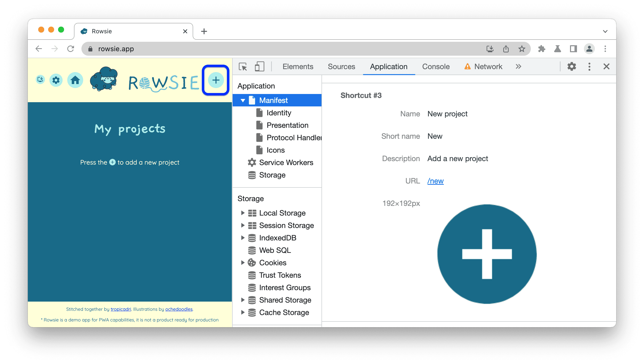Viewport: 644px width, 364px height.
Task: Select the Elements tab in DevTools
Action: [x=298, y=66]
